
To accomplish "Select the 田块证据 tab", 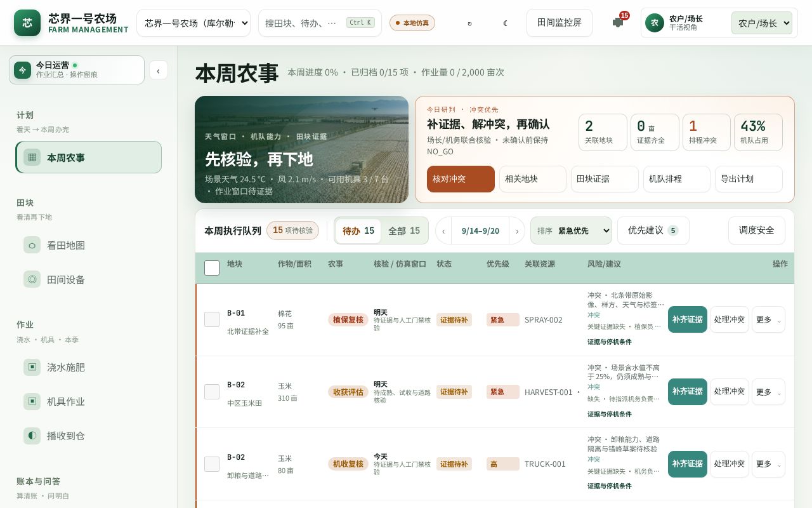I will (605, 179).
